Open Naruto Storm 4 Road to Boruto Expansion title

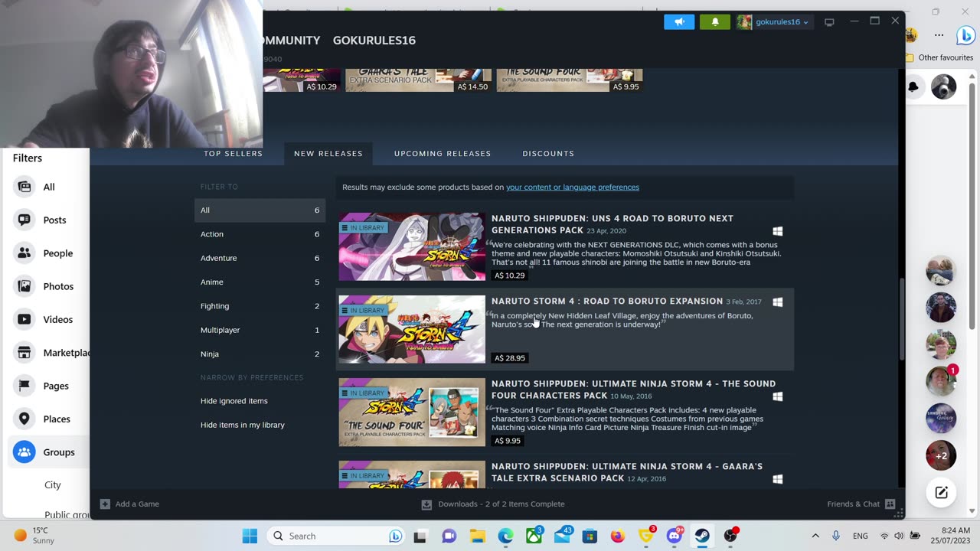point(607,302)
